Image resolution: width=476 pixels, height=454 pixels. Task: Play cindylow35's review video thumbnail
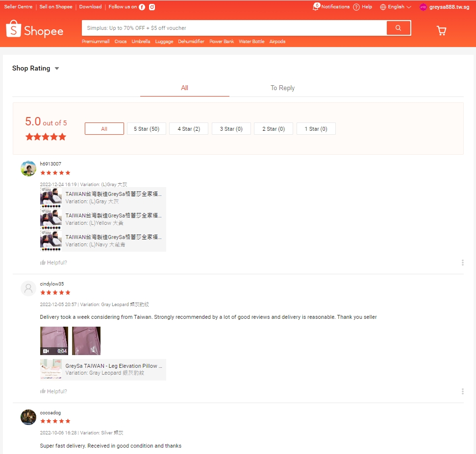54,341
